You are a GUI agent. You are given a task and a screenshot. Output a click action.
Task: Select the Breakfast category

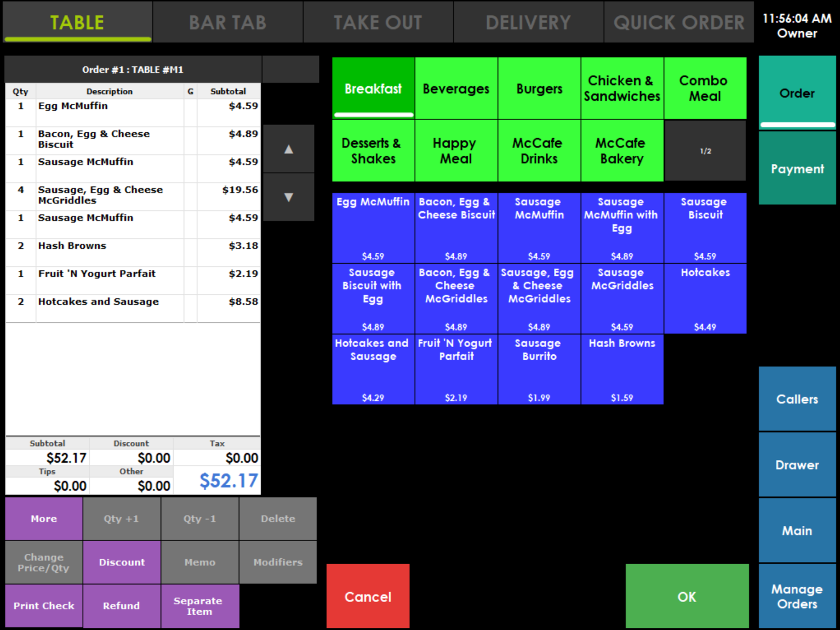tap(373, 88)
